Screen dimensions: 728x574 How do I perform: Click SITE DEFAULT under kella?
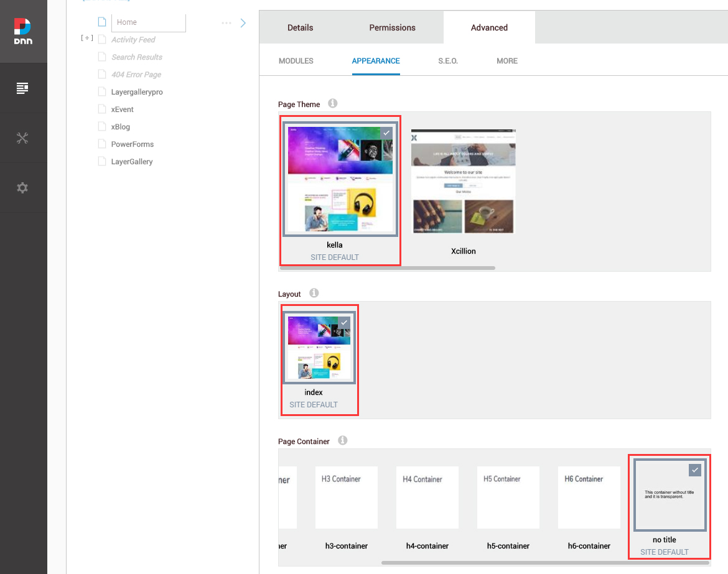point(335,257)
